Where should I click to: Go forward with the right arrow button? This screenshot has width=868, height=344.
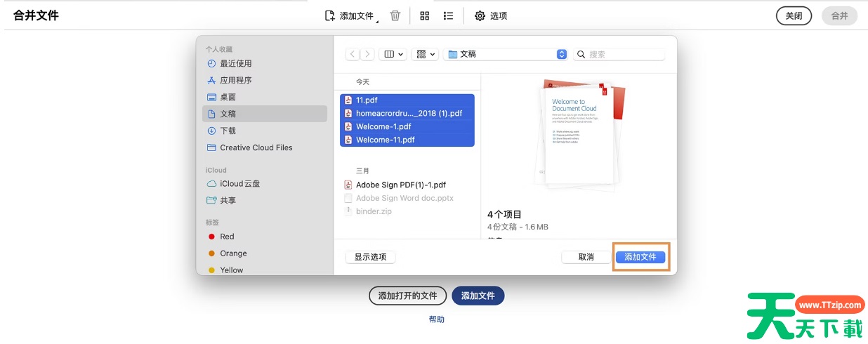click(x=367, y=54)
